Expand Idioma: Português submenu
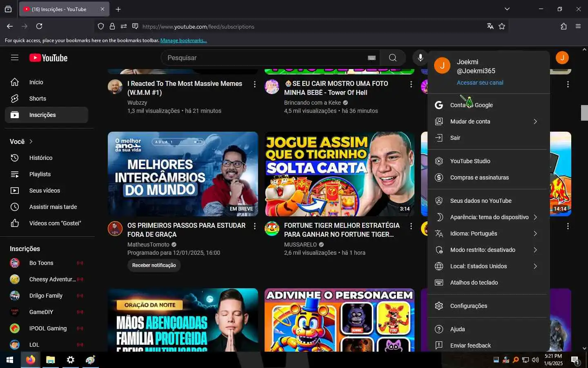 [x=487, y=233]
